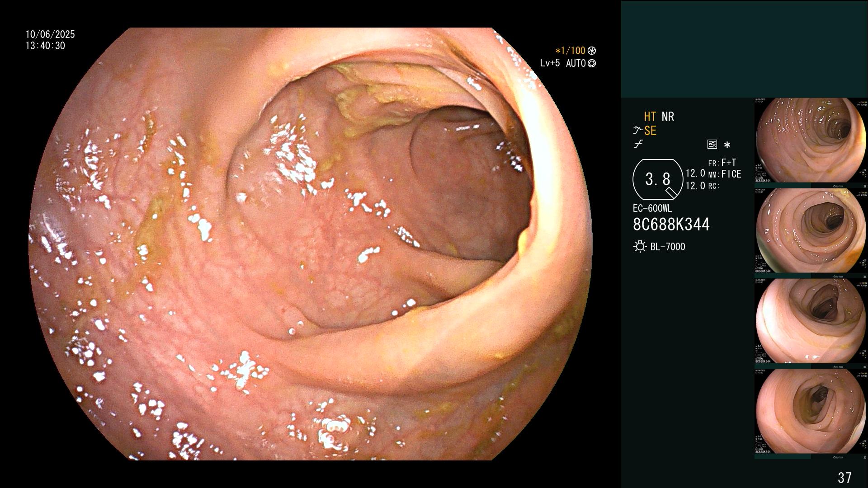The height and width of the screenshot is (488, 868).
Task: Click the serial number 8C688K344
Action: pyautogui.click(x=671, y=225)
